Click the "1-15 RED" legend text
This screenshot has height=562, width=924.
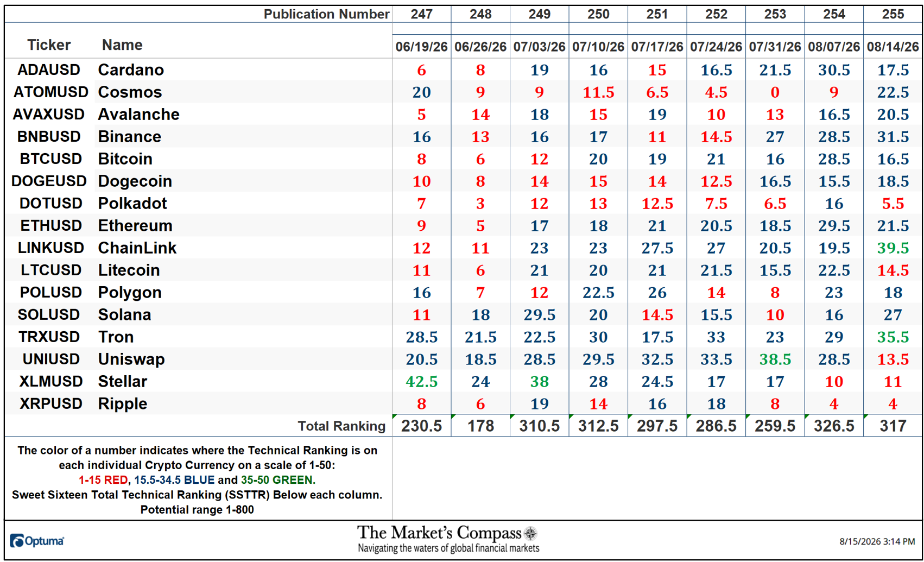pos(103,480)
